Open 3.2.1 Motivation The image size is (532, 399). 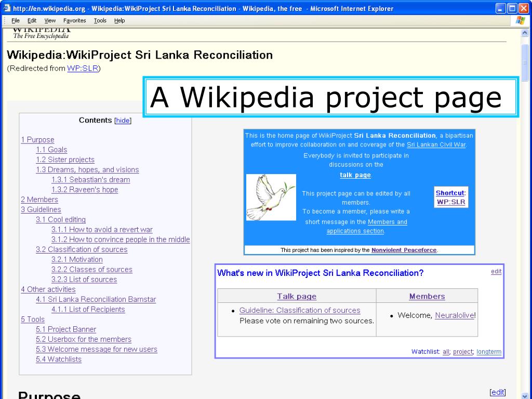tap(77, 259)
